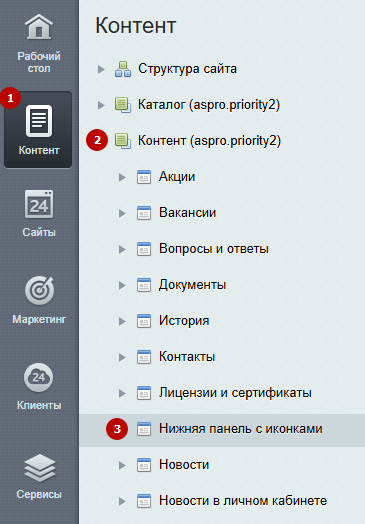The image size is (365, 524).
Task: Open Контент (aspro.priority2) text link
Action: pyautogui.click(x=209, y=141)
